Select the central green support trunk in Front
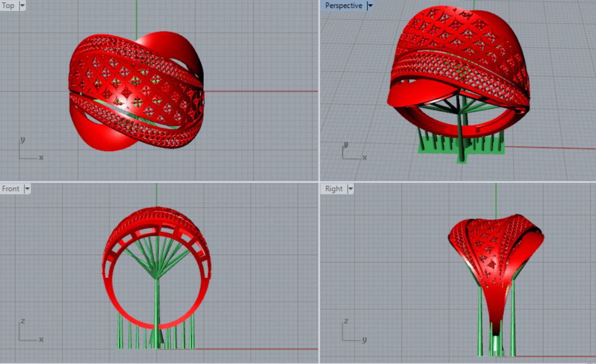Viewport: 596px width, 364px height. coord(157,305)
